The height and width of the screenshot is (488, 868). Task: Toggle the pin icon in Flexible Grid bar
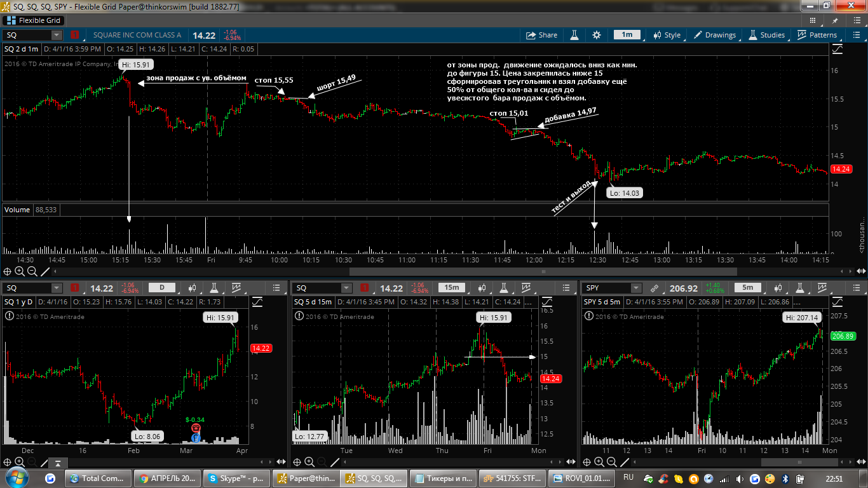click(x=835, y=20)
